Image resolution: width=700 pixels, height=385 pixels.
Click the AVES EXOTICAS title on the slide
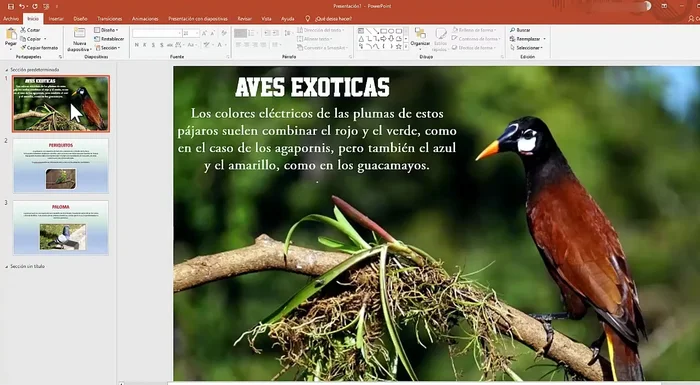(x=312, y=88)
